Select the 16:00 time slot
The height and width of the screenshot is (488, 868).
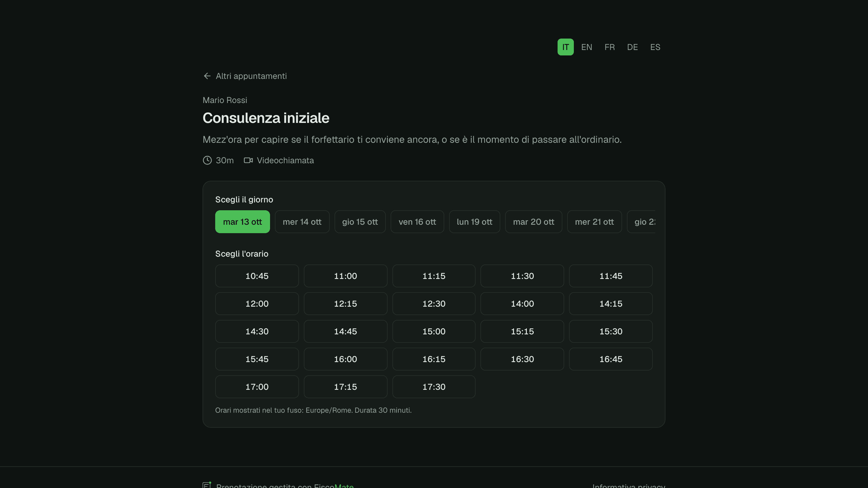[345, 359]
